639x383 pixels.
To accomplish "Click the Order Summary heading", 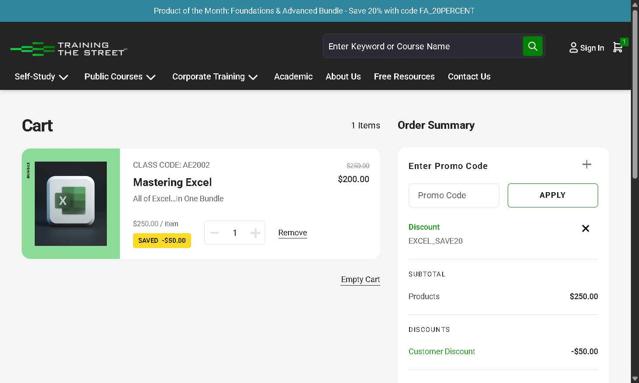I will (436, 125).
